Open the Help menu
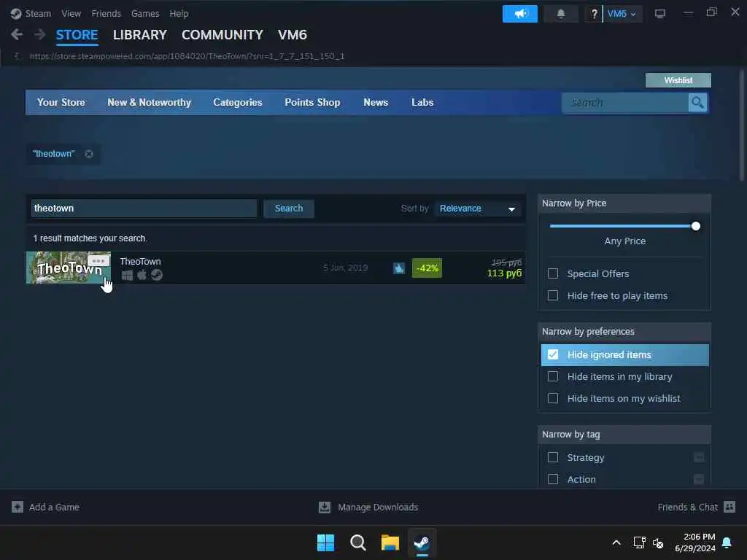This screenshot has height=560, width=747. [x=179, y=13]
